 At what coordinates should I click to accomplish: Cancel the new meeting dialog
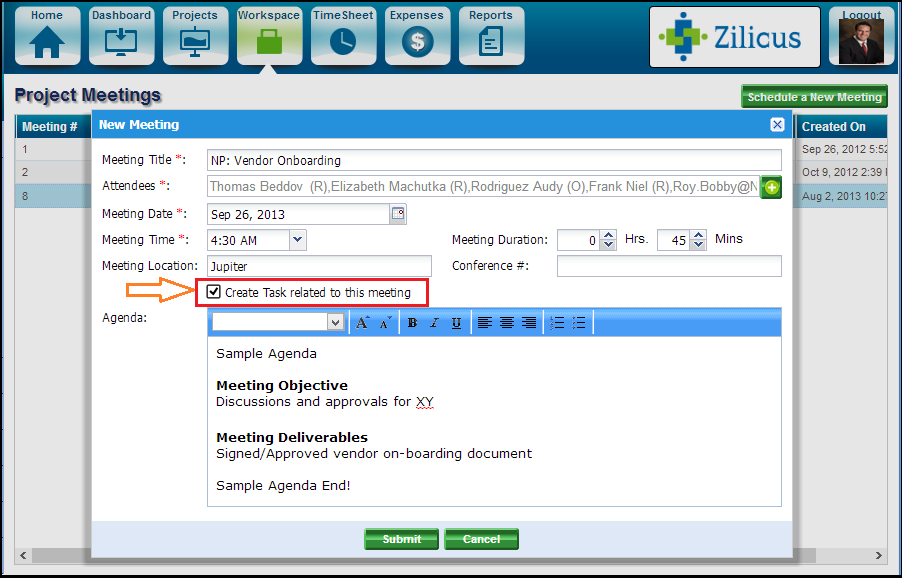[x=481, y=539]
